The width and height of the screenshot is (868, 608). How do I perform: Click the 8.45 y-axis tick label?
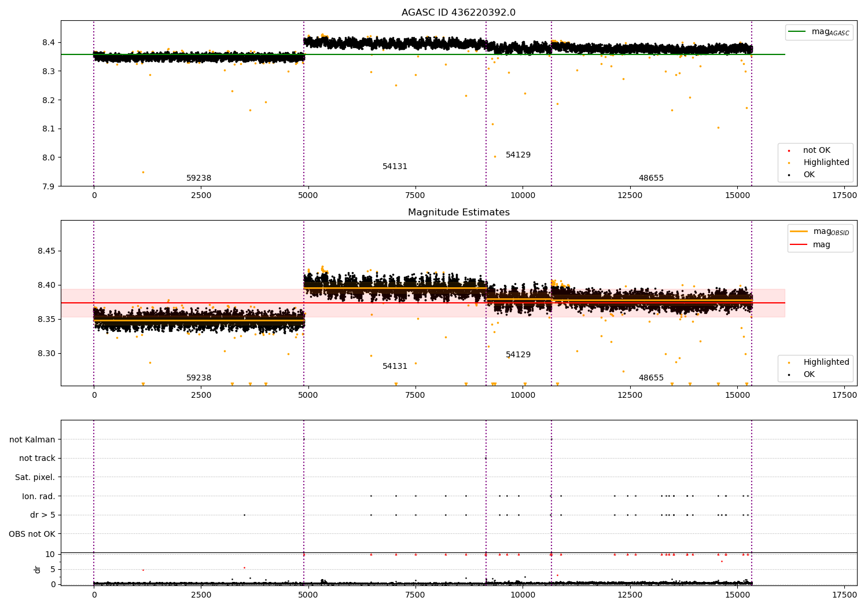point(45,251)
